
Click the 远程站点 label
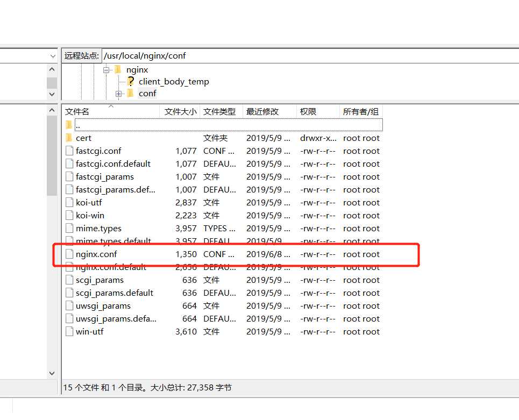point(81,55)
